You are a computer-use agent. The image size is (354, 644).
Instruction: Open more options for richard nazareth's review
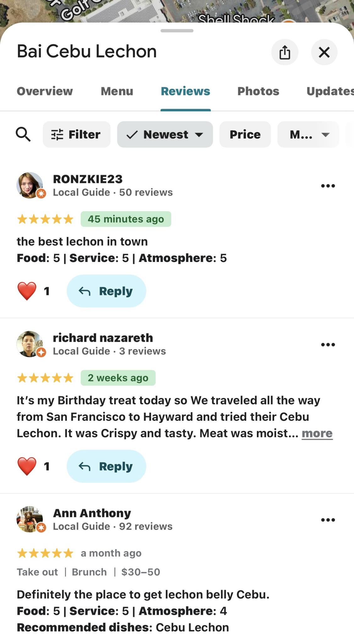(x=328, y=345)
